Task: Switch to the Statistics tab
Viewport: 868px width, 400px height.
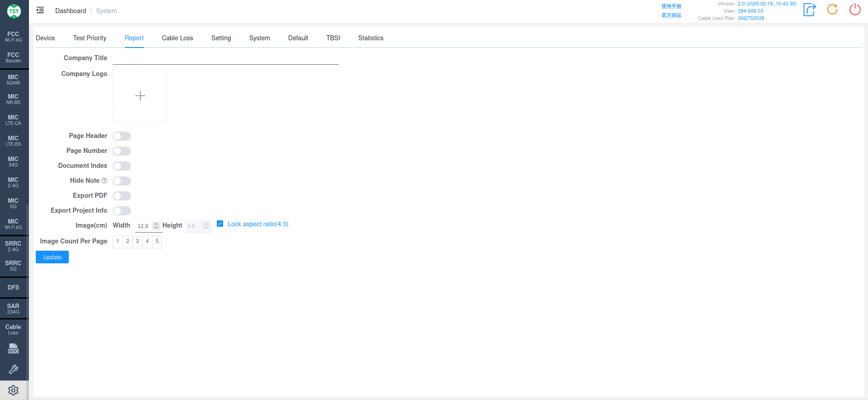Action: click(371, 38)
